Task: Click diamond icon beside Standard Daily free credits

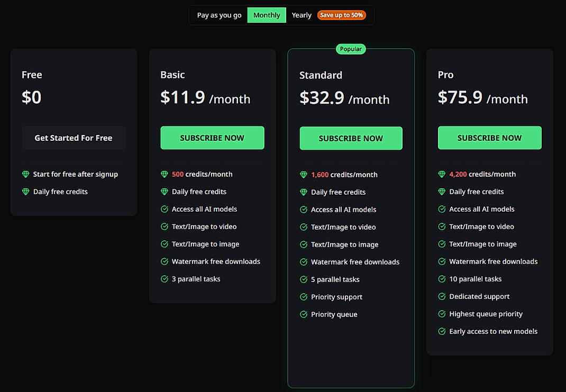Action: click(x=304, y=192)
